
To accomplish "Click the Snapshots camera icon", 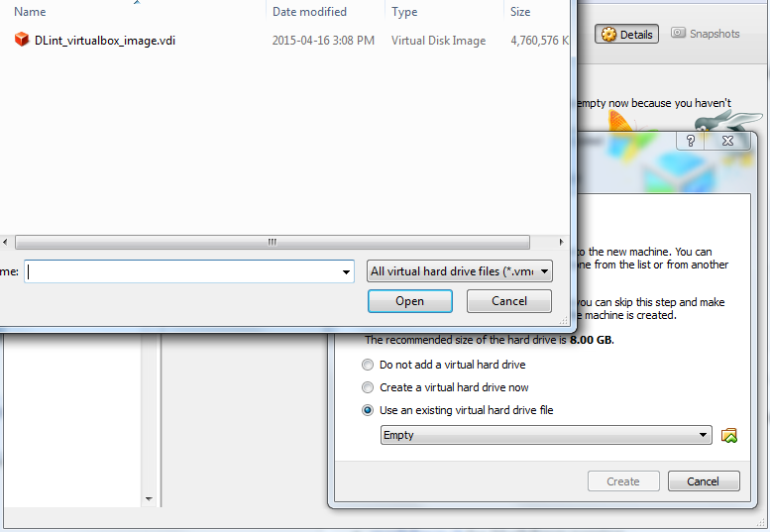I will click(678, 33).
